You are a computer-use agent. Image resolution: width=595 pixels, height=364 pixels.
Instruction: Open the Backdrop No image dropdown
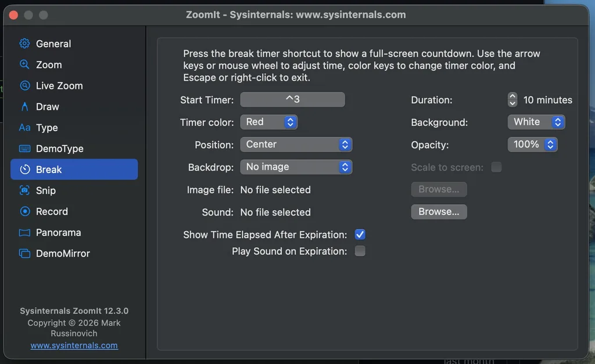click(x=296, y=167)
